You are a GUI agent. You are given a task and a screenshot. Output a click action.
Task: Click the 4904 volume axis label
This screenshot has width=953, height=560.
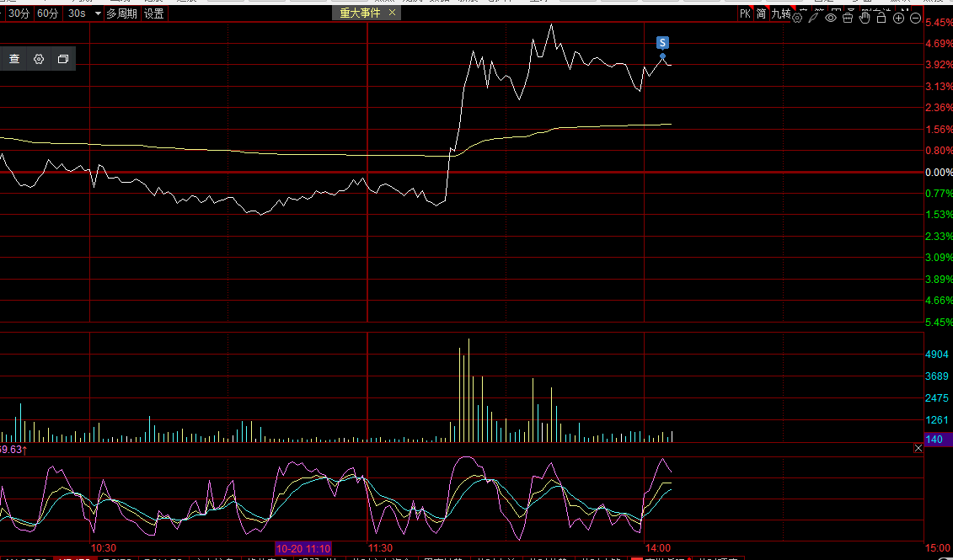pyautogui.click(x=937, y=355)
